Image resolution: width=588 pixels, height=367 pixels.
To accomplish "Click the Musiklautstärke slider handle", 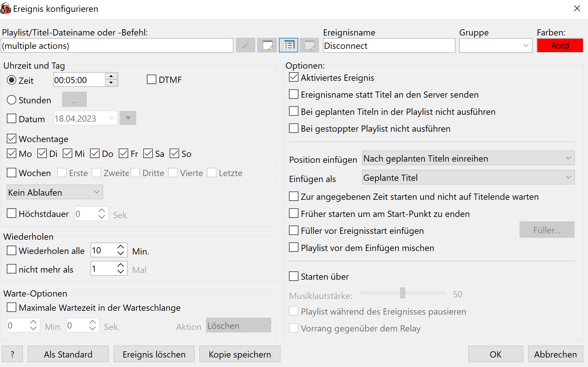I will click(402, 293).
